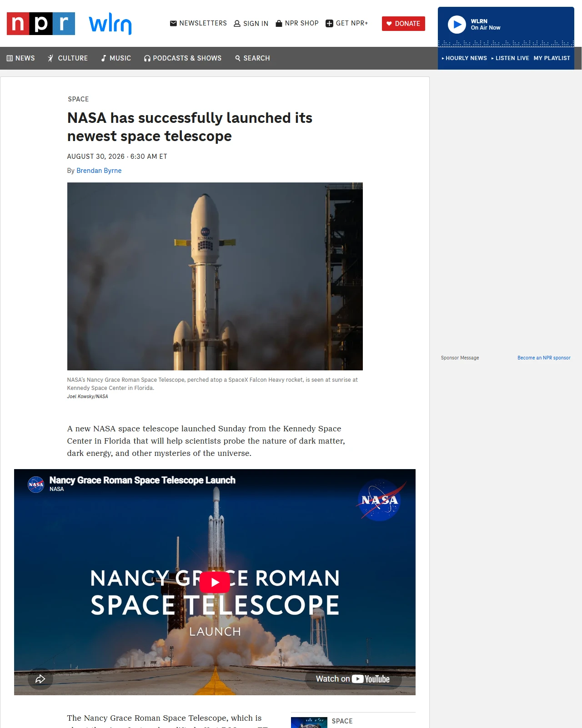Click the NPR Shop bag icon
The width and height of the screenshot is (582, 728).
279,23
